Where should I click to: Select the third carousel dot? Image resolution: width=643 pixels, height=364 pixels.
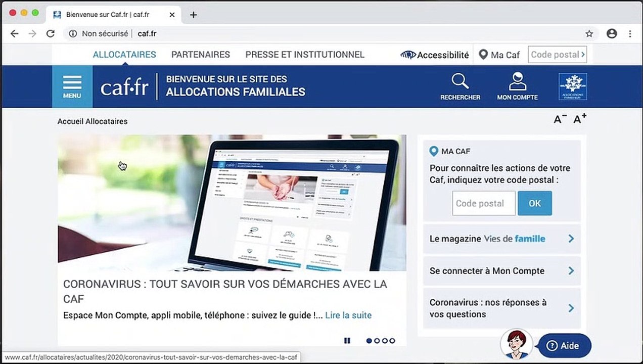click(x=385, y=341)
